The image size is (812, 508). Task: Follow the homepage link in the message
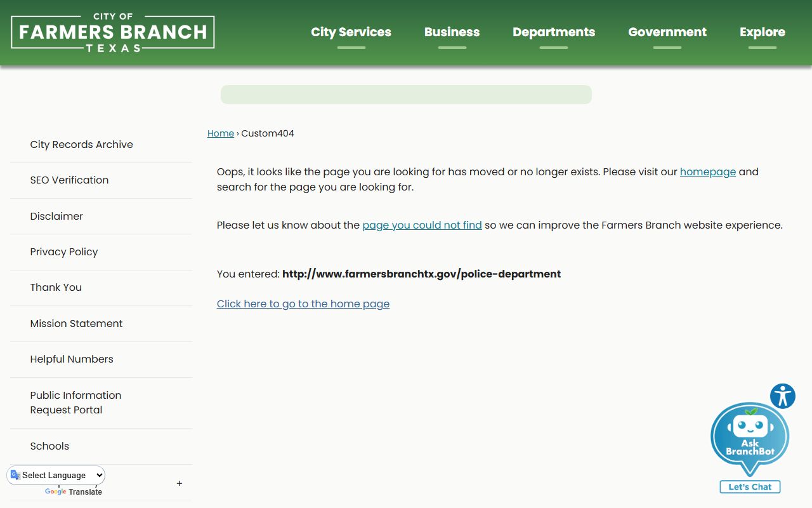(x=708, y=171)
